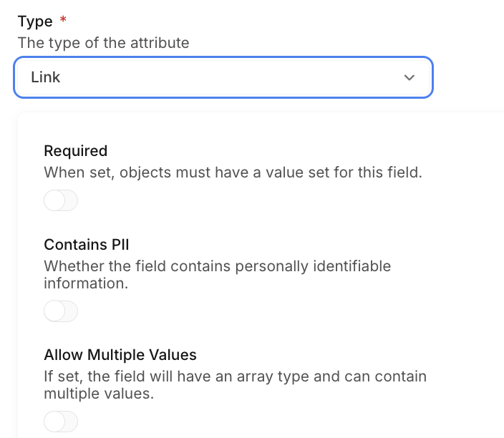Click "The type of the attribute" helper text

103,43
